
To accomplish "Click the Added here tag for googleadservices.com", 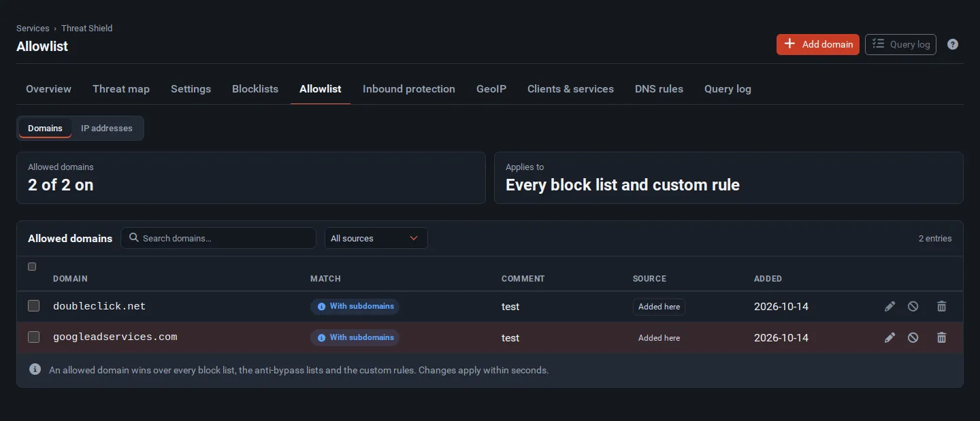I will tap(659, 337).
